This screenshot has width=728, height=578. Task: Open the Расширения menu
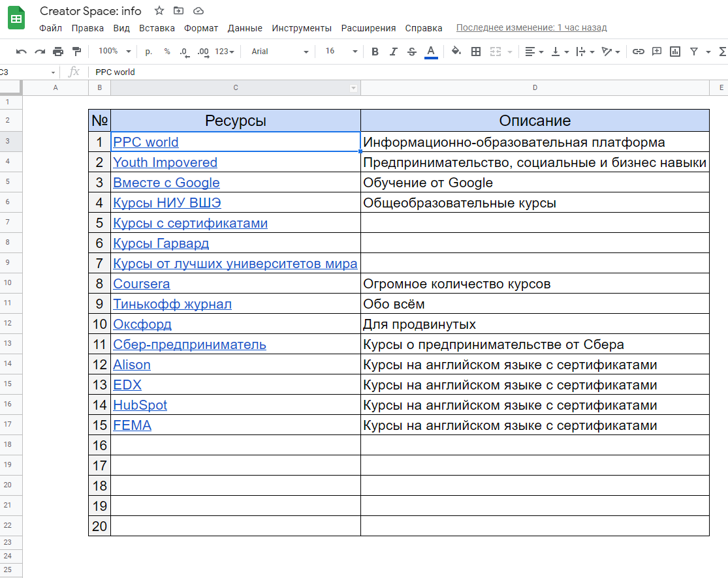(x=368, y=28)
